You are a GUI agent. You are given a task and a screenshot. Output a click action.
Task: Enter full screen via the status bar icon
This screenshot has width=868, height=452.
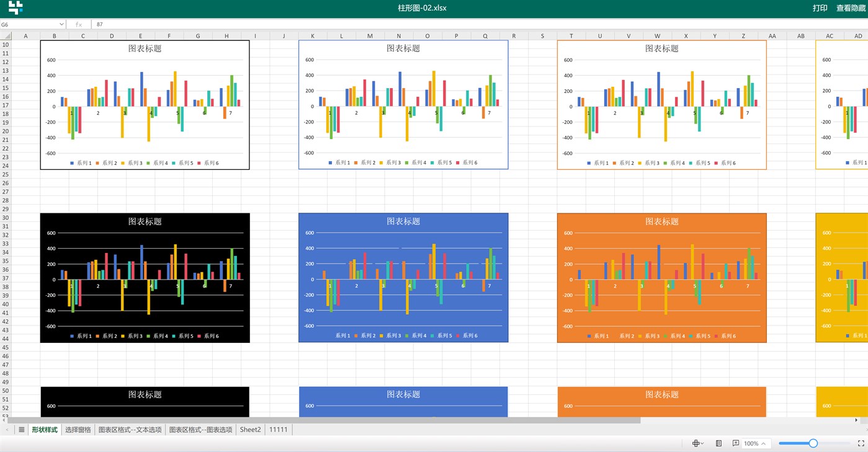[x=861, y=443]
